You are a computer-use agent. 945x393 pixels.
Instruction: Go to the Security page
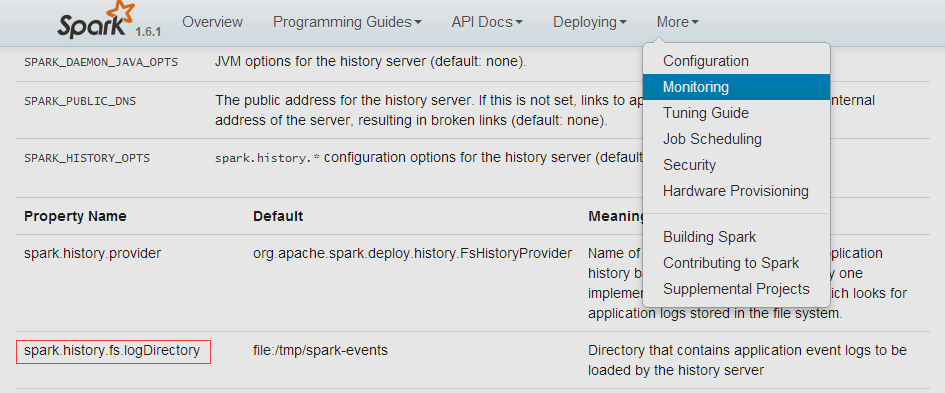(689, 165)
